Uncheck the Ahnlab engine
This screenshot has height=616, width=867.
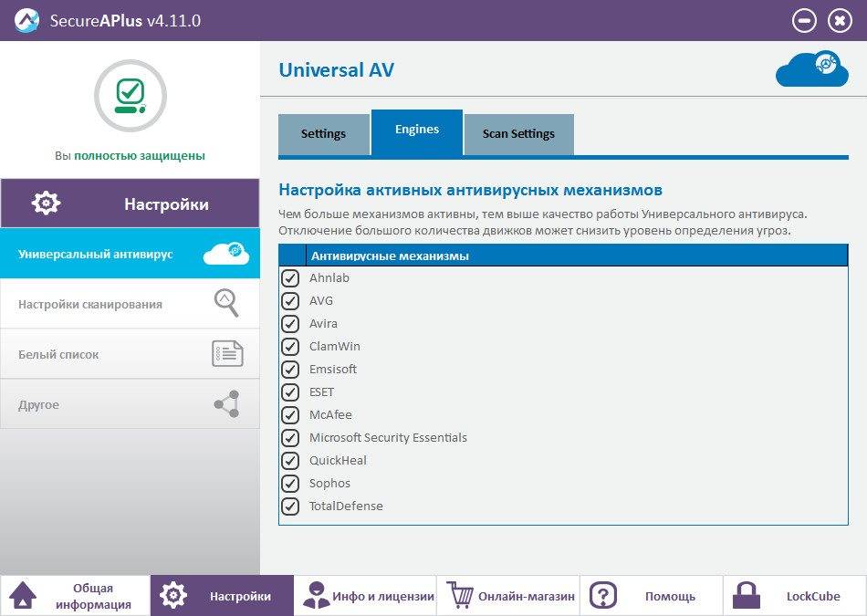290,277
